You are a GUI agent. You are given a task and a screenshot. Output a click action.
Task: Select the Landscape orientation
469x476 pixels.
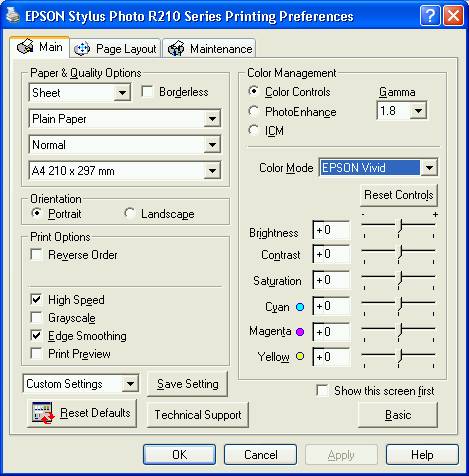point(129,213)
